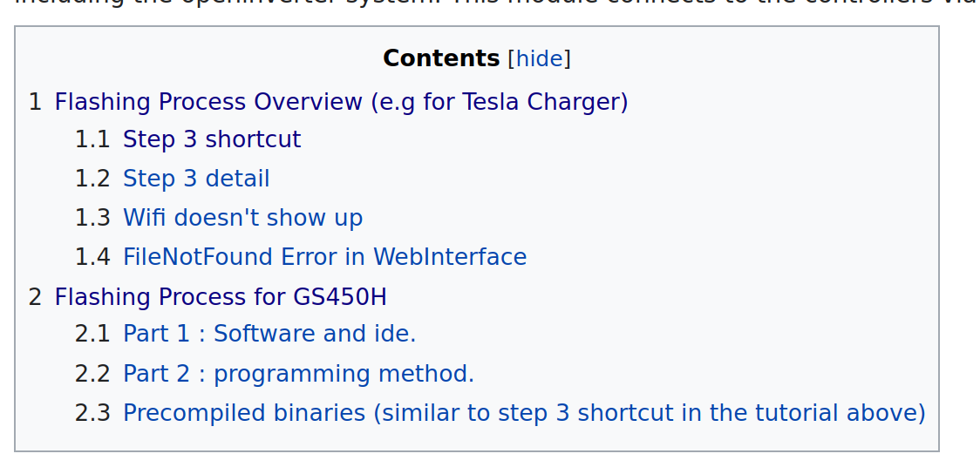Click the bold Contents heading

coord(441,59)
